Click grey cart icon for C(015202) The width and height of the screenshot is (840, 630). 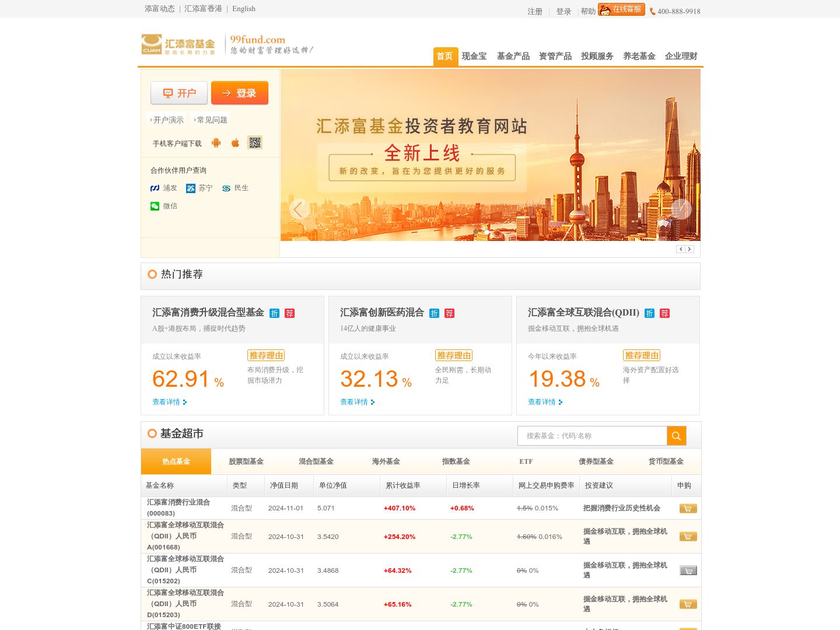[688, 570]
